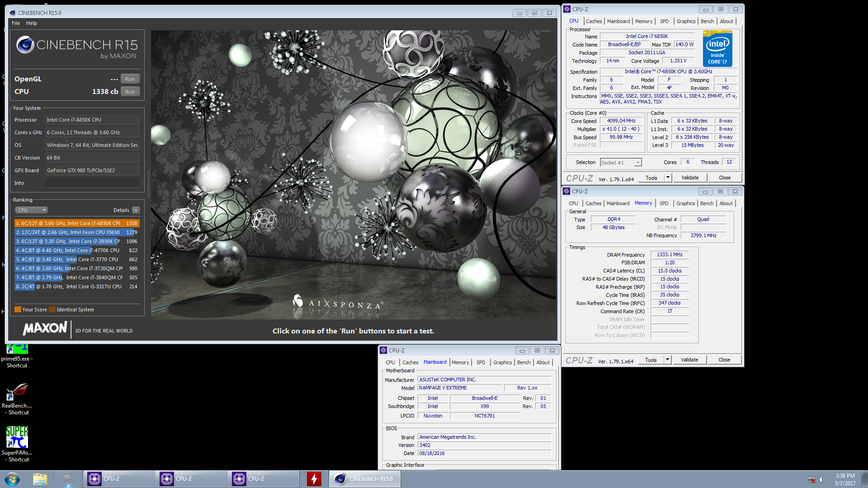Image resolution: width=868 pixels, height=488 pixels.
Task: Click the Cinebench title bar app icon
Action: (13, 13)
